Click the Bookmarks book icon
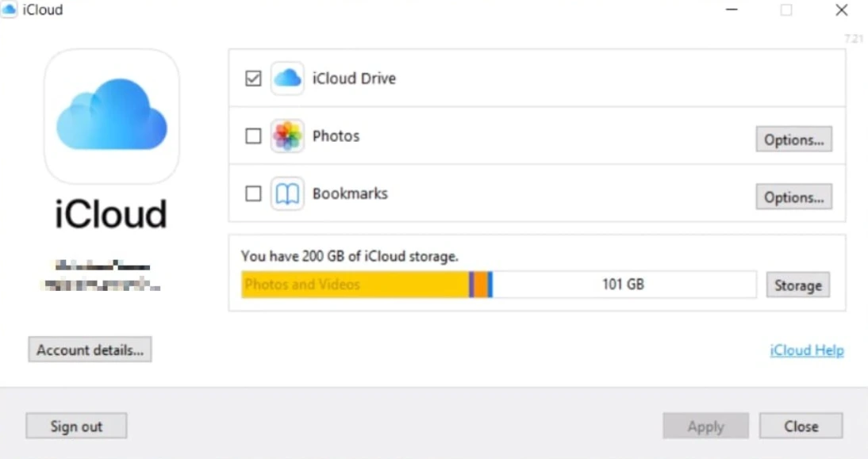Screen dimensions: 868x459 pyautogui.click(x=287, y=193)
